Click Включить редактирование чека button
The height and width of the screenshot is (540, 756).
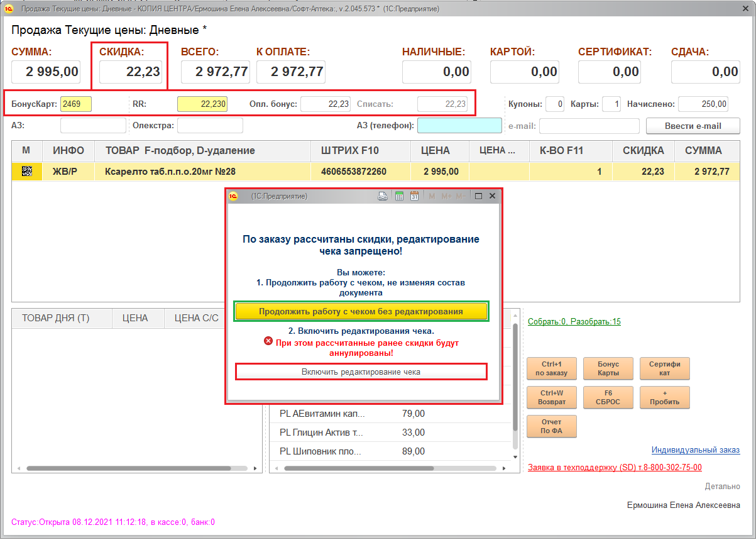[x=361, y=372]
